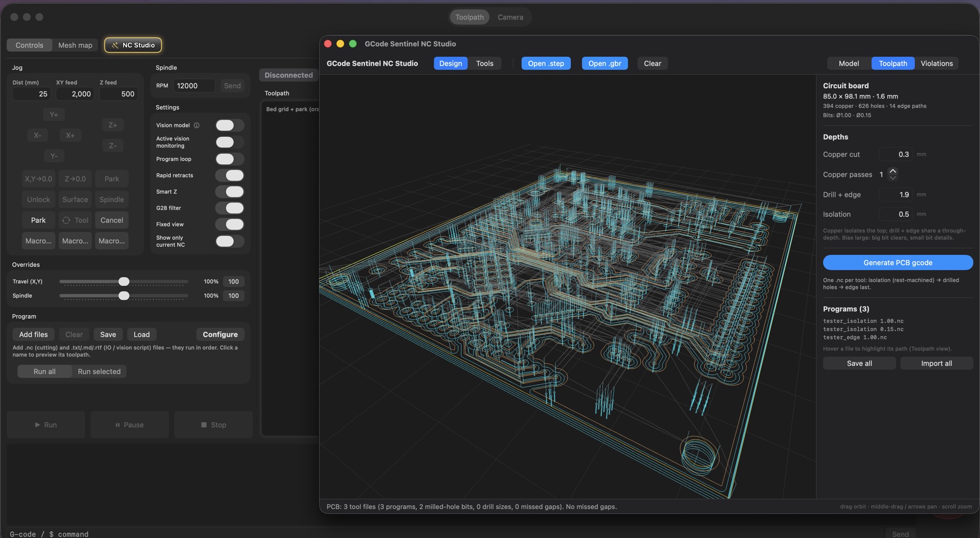This screenshot has width=980, height=538.
Task: Click the Isolation value field
Action: pos(896,214)
